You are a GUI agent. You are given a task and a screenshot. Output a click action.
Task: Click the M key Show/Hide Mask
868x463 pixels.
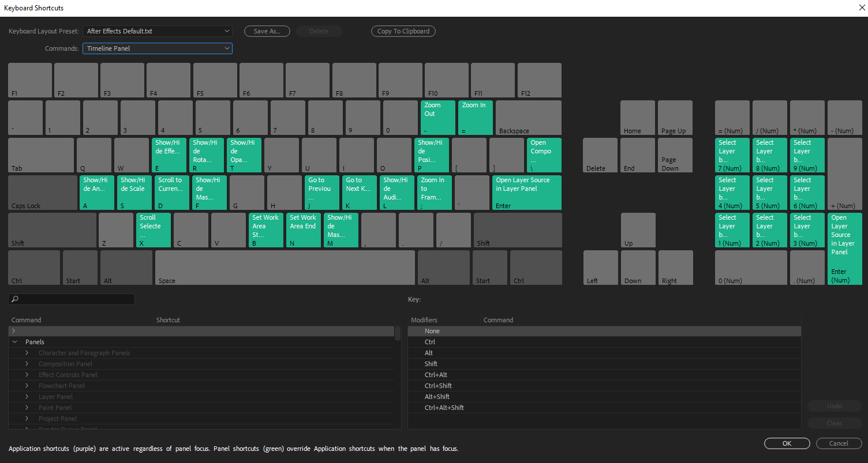(x=341, y=230)
